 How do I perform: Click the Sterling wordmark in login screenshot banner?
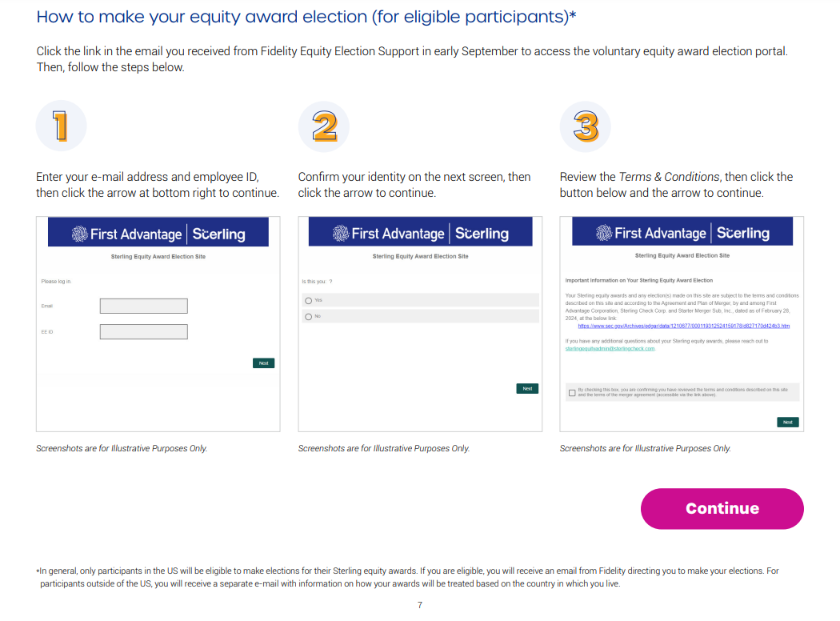[x=218, y=234]
